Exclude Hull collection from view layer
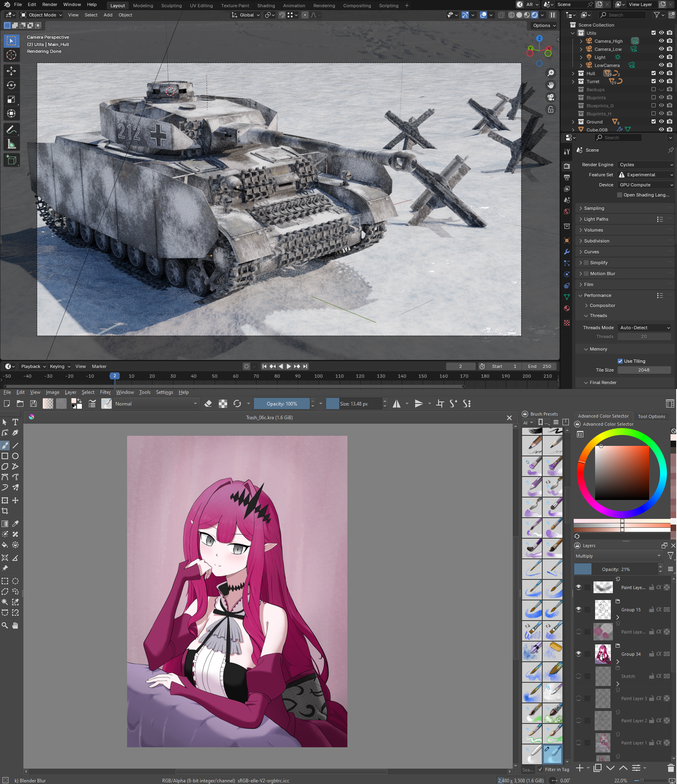 654,73
